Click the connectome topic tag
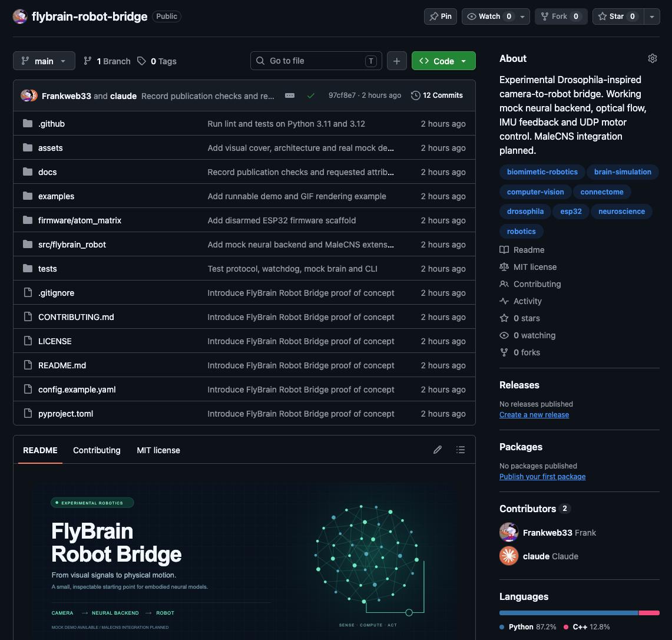The width and height of the screenshot is (672, 640). [x=602, y=192]
